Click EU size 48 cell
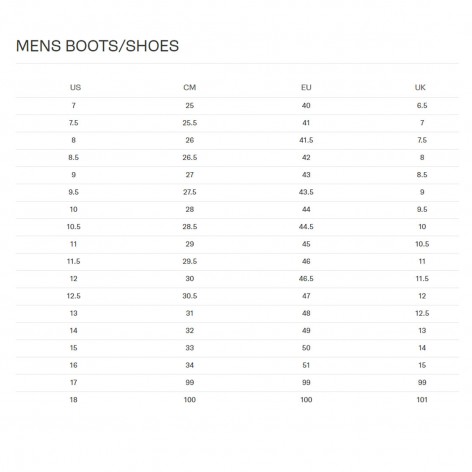The image size is (472, 472). (306, 313)
